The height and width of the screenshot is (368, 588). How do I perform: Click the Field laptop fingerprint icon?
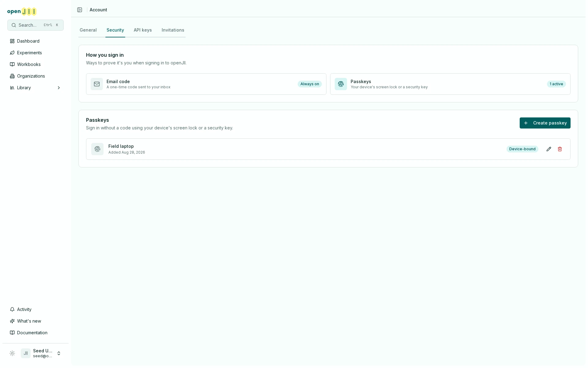[x=97, y=149]
